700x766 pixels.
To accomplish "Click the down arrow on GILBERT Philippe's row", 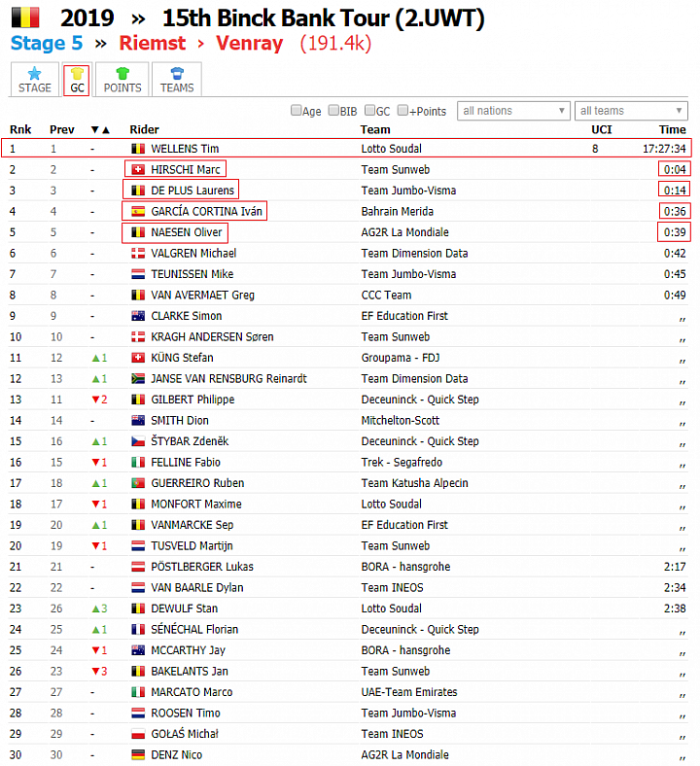I will click(95, 400).
